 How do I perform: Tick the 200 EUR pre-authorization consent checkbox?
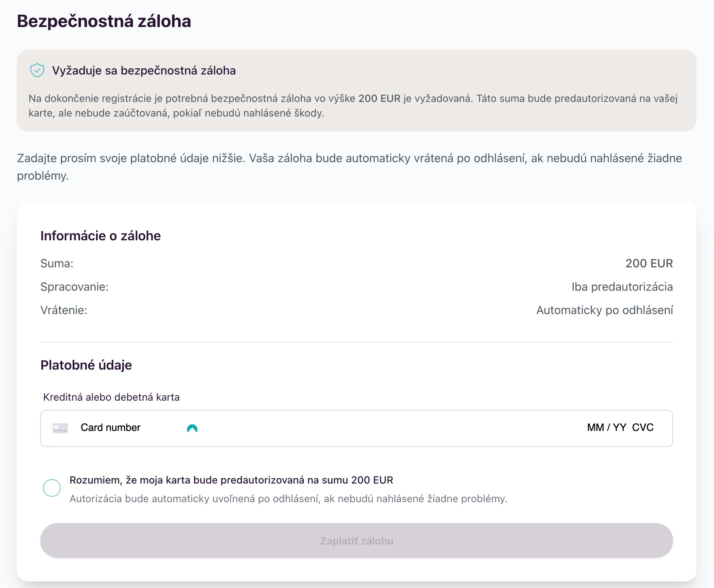point(52,488)
